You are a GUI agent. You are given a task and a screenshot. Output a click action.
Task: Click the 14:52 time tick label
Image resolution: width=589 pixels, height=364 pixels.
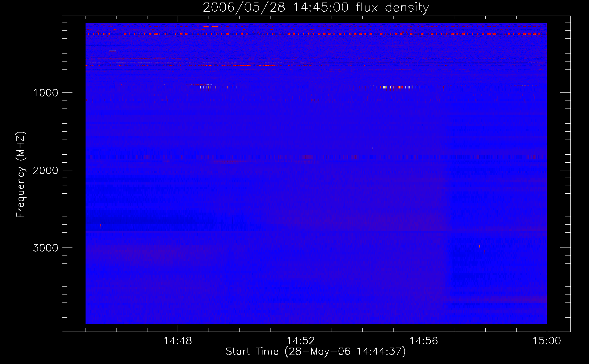point(301,341)
